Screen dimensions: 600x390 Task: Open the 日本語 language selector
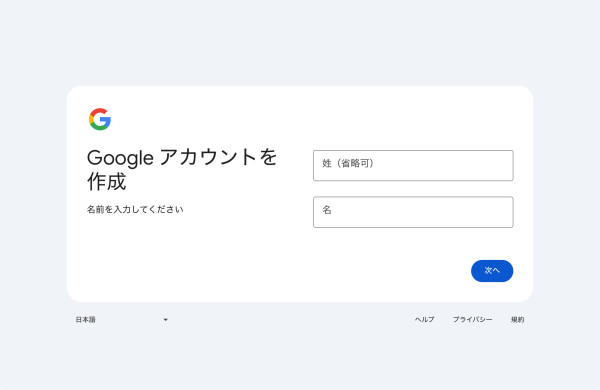coord(122,320)
